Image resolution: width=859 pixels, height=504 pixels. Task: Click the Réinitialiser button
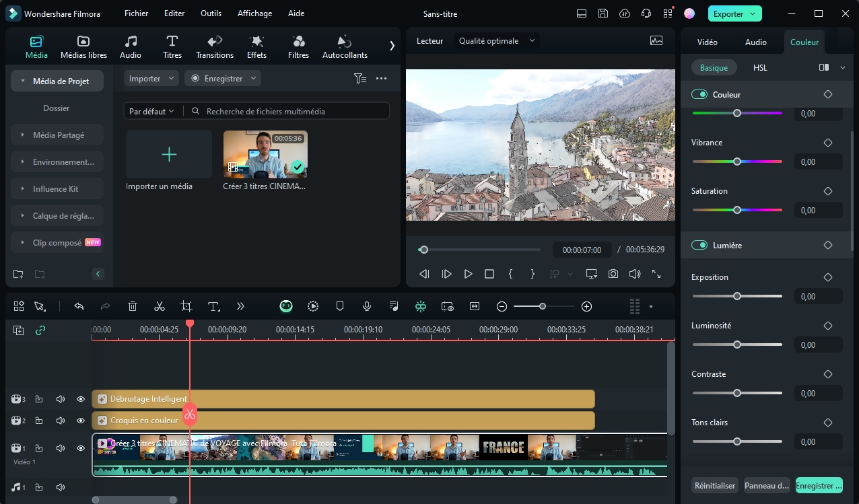click(715, 485)
